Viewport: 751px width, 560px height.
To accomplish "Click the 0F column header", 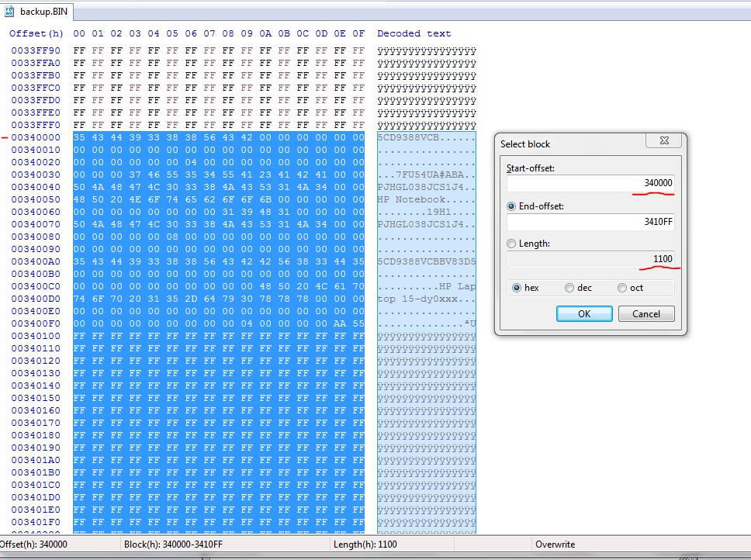I will [x=358, y=33].
